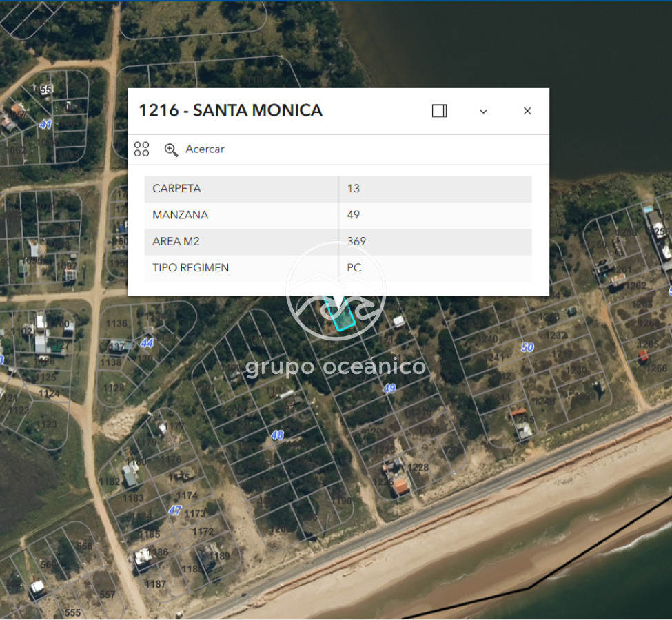Click parcel 1123 on the map
672x620 pixels.
click(46, 424)
